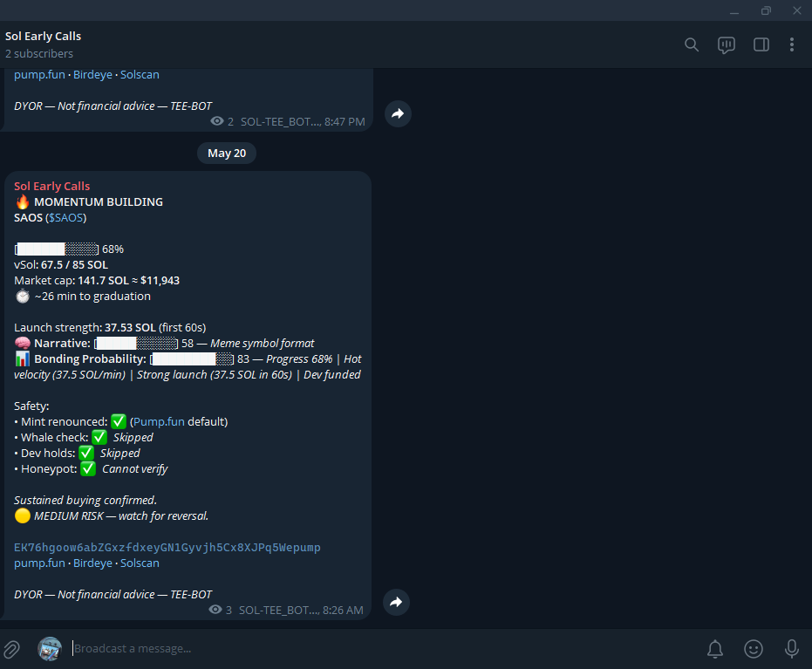Click the Narrative score bar
Viewport: 812px width, 669px height.
tap(136, 344)
